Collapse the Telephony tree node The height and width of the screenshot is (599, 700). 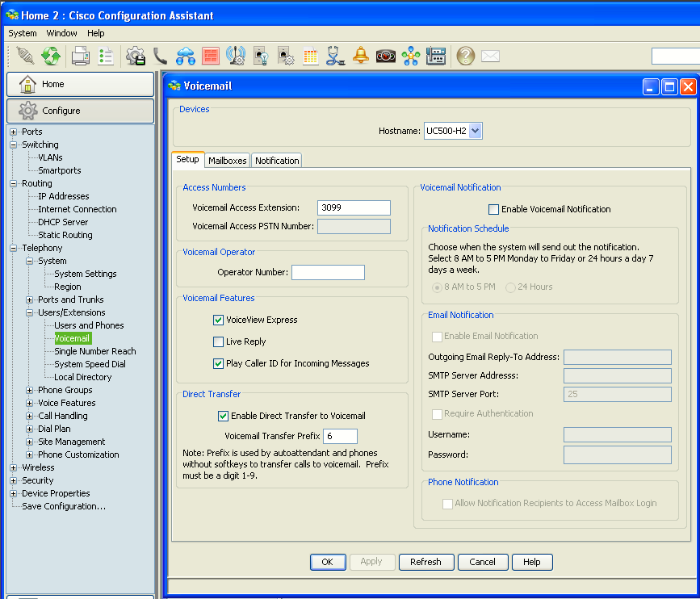(x=14, y=248)
